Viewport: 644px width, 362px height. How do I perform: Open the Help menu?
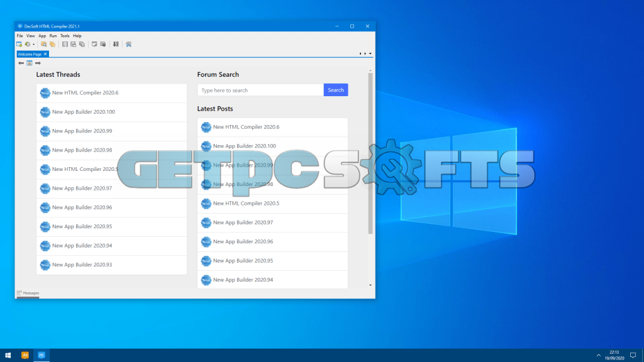click(77, 36)
